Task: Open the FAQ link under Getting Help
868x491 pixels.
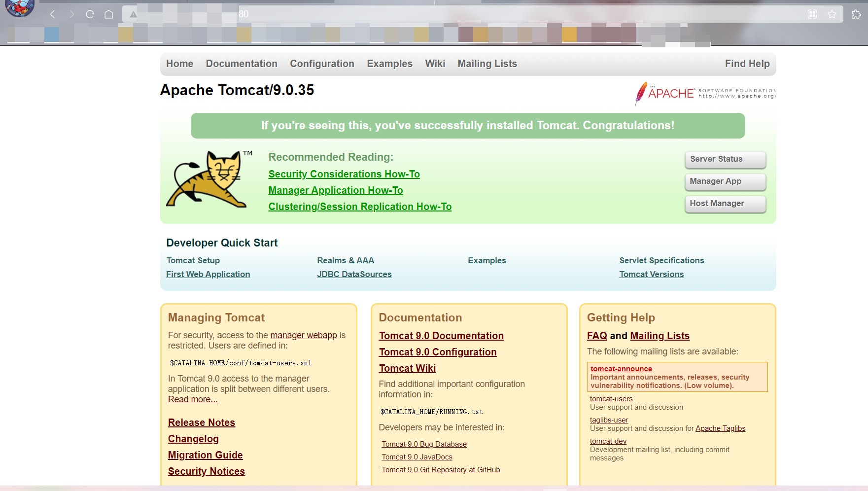Action: 597,336
